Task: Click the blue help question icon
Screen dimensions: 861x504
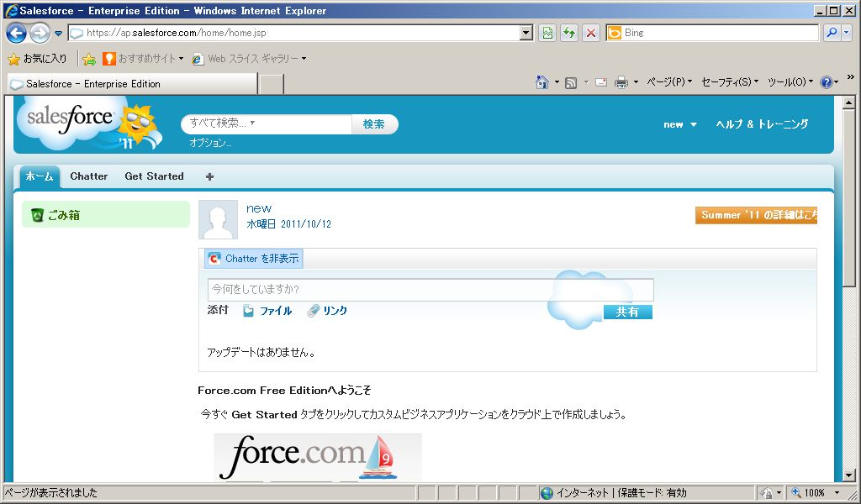Action: (x=826, y=82)
